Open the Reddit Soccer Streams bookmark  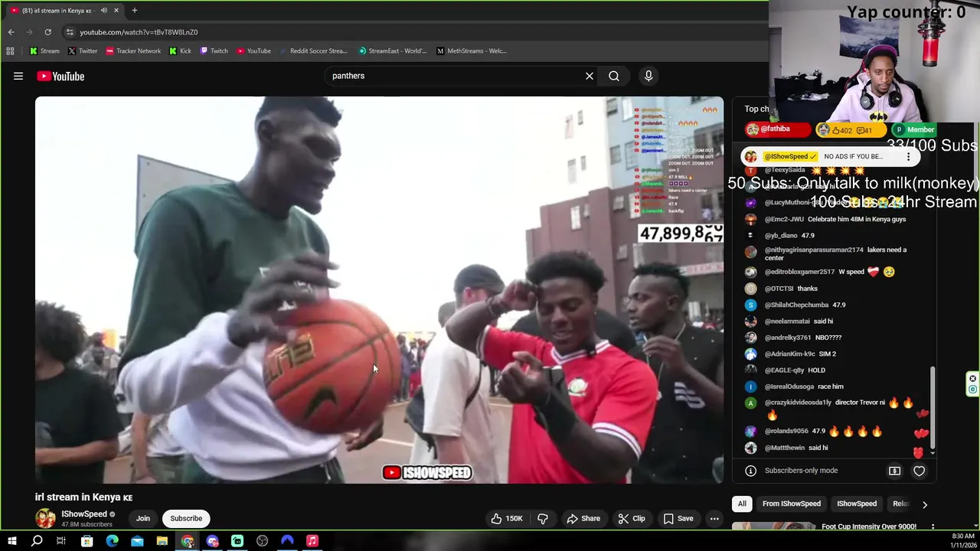coord(313,51)
